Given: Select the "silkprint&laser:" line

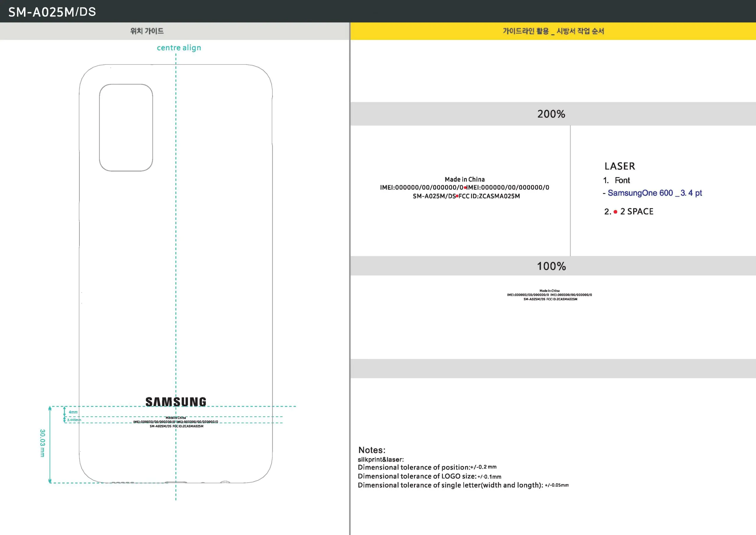Looking at the screenshot, I should pos(381,460).
